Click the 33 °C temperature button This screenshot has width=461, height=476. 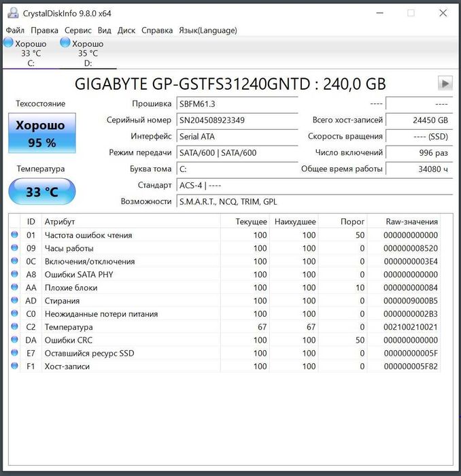point(42,192)
